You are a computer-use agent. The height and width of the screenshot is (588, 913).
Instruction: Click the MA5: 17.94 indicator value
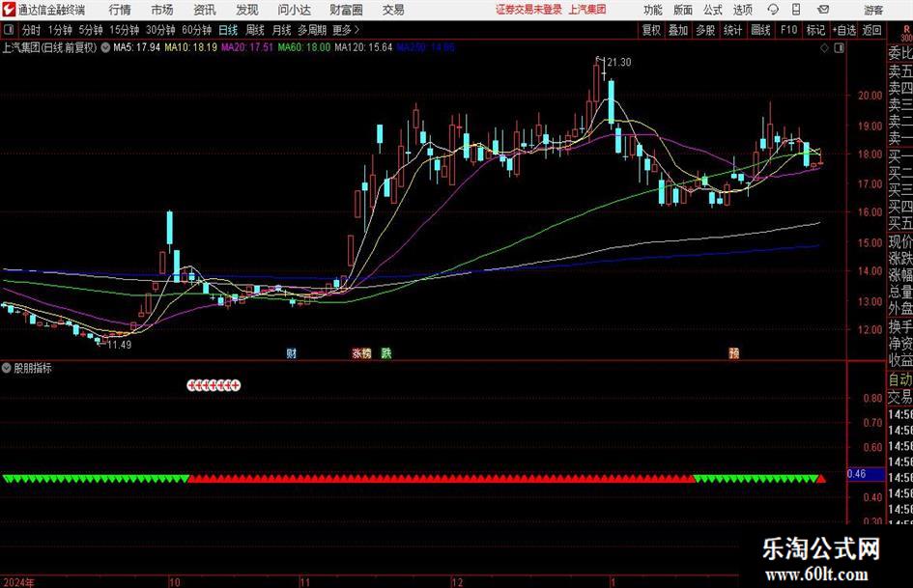[136, 47]
